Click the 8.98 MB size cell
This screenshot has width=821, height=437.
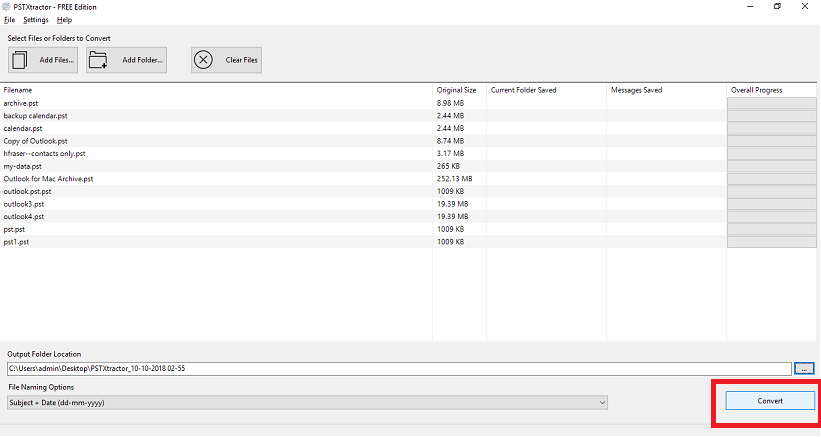tap(450, 103)
